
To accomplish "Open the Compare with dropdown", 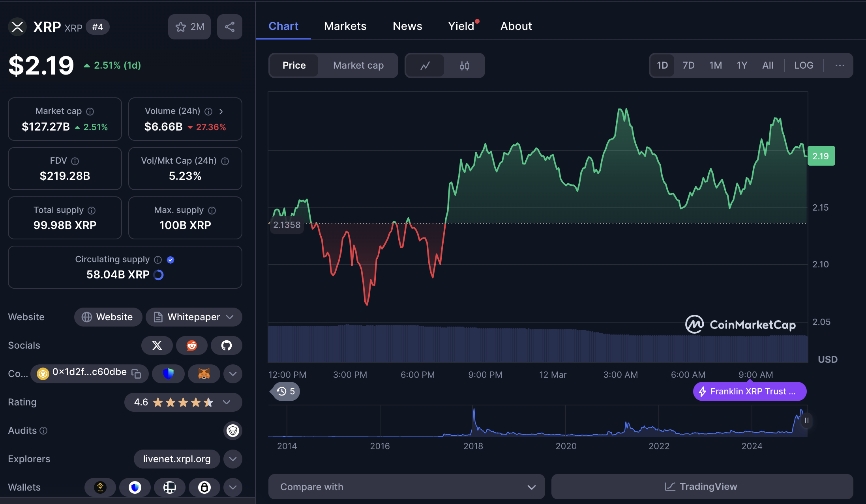I will (x=407, y=487).
